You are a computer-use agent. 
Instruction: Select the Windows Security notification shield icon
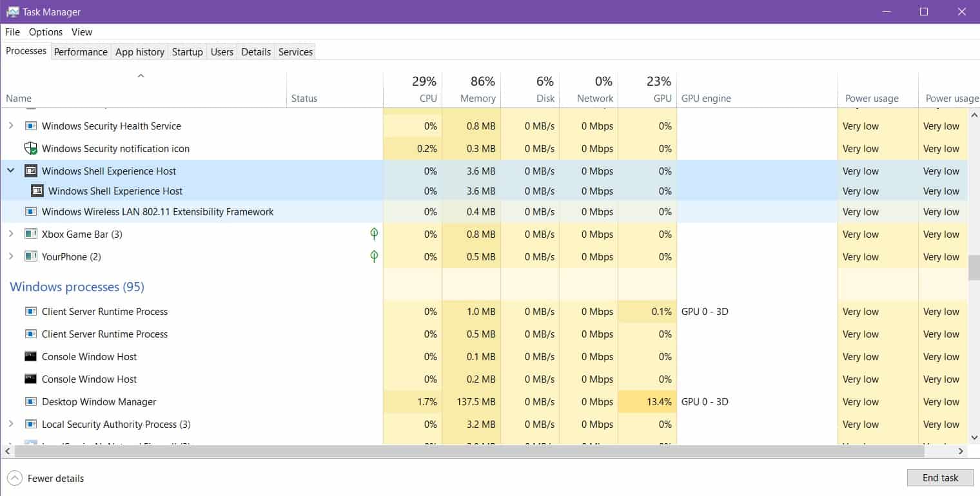coord(30,149)
